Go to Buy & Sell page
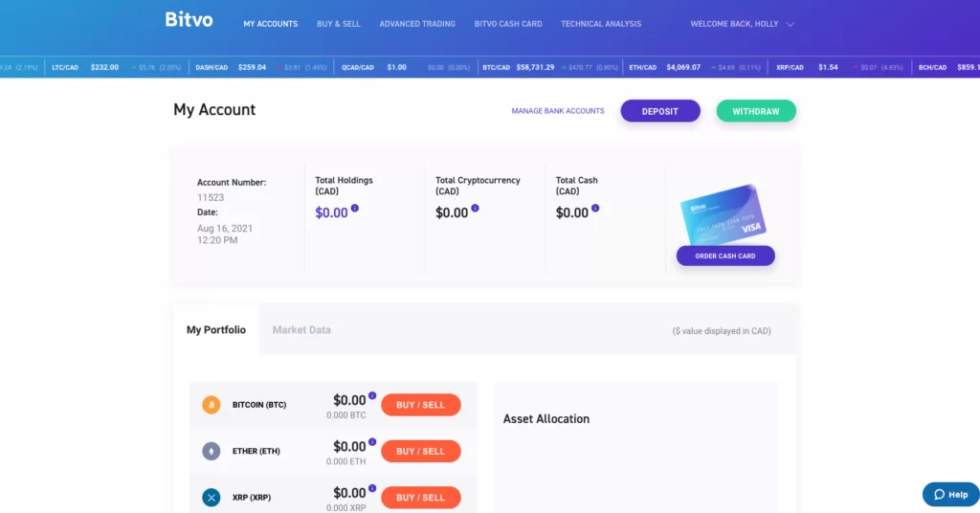 pos(338,24)
